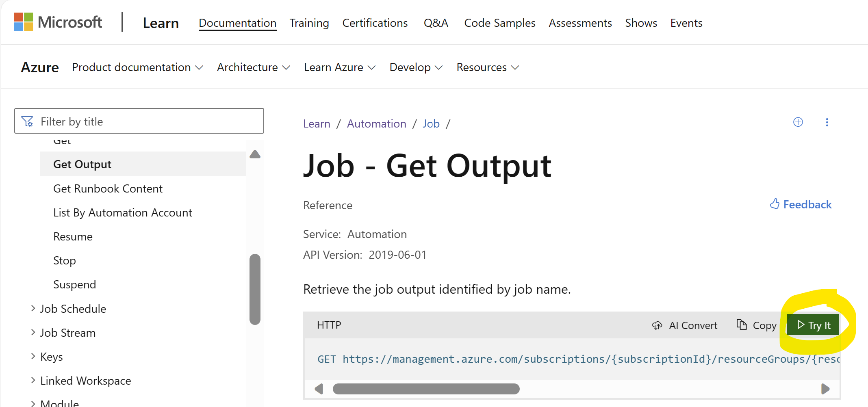Click the Copy code icon

coord(742,325)
